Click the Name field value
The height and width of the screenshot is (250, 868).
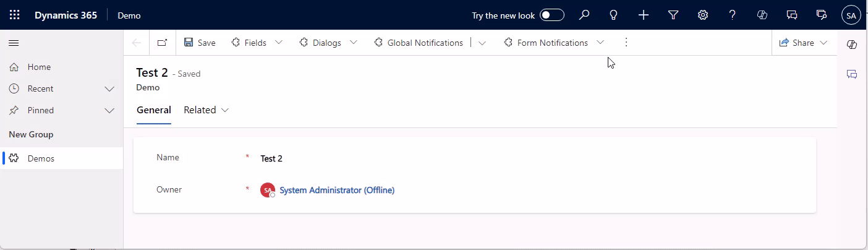click(272, 158)
